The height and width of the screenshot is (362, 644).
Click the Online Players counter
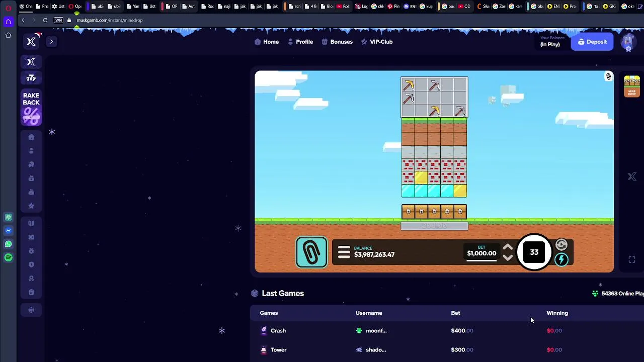618,293
